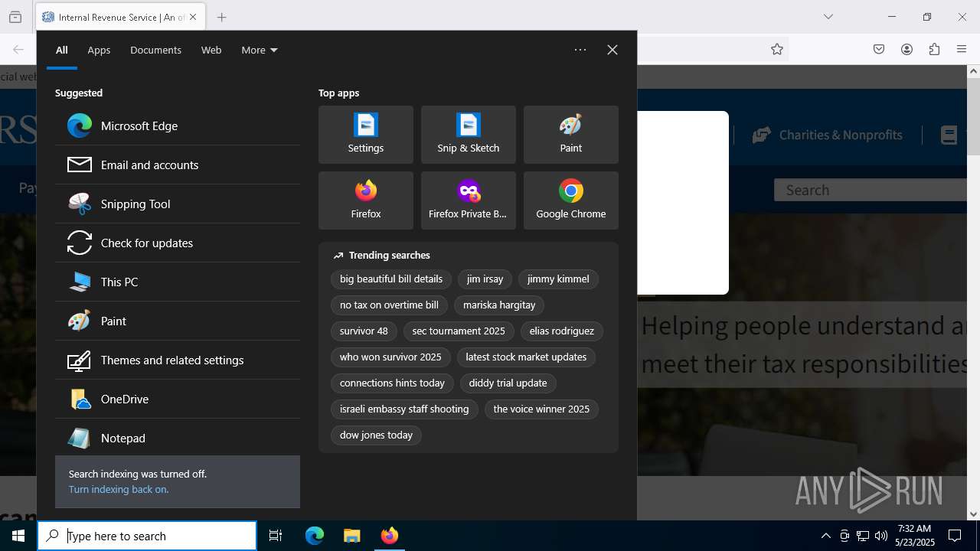Search trending 'who won survivor 2025'
Screen dimensions: 980x551
390,357
